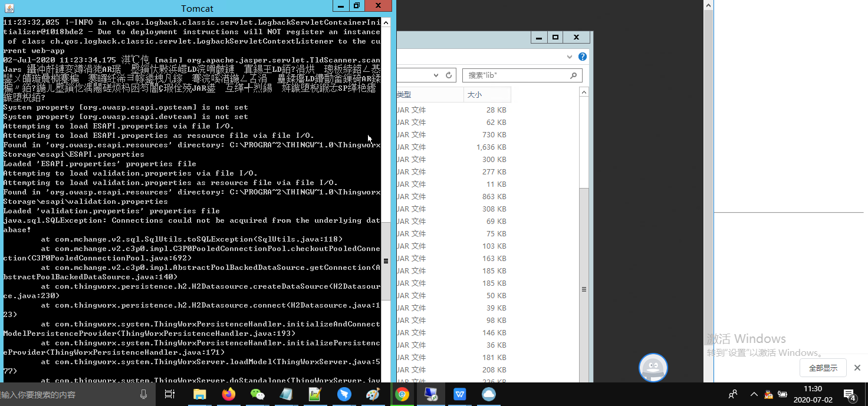
Task: Click the blue bird app taskbar icon
Action: click(x=344, y=395)
